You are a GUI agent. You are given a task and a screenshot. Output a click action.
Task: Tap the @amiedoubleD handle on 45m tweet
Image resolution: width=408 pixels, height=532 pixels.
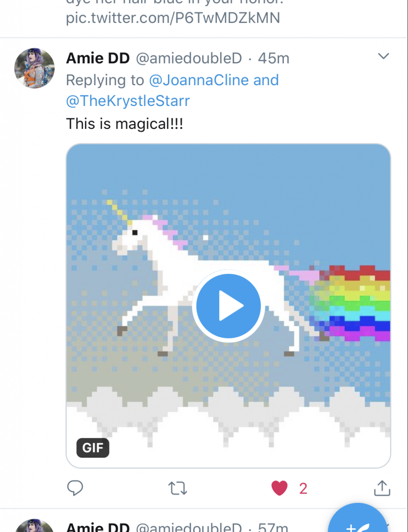[x=189, y=58]
